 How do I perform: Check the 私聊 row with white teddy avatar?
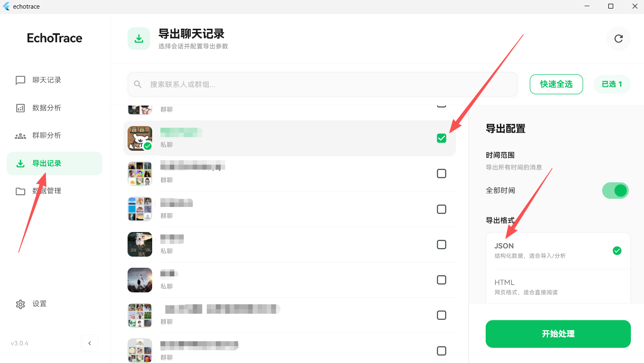(x=441, y=245)
